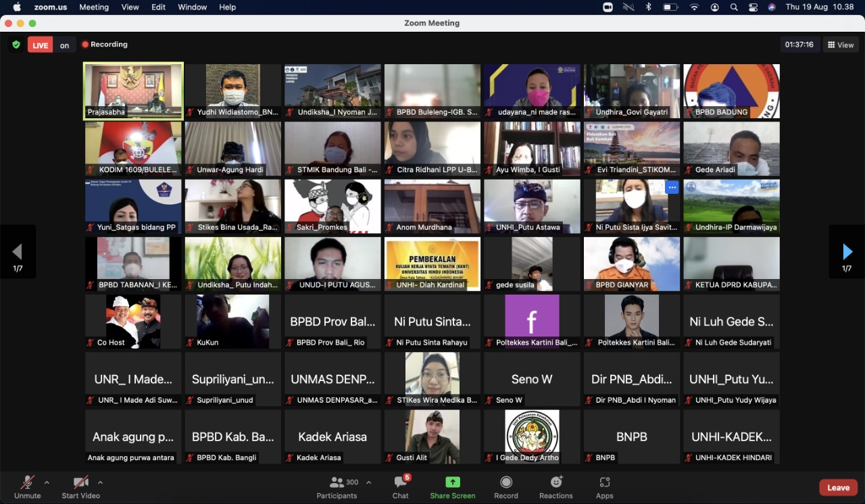Expand video options arrow beside Start Video

(x=100, y=482)
